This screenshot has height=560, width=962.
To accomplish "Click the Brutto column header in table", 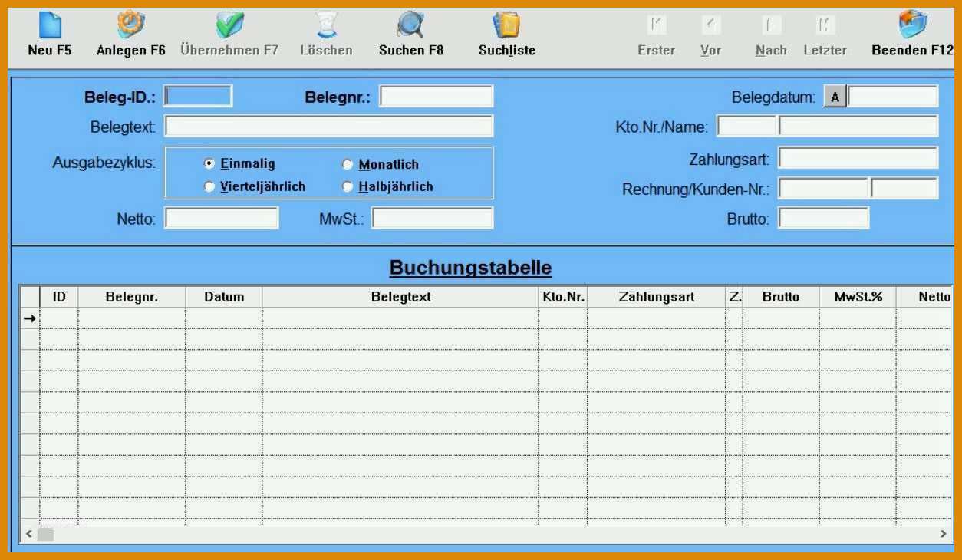I will (781, 297).
